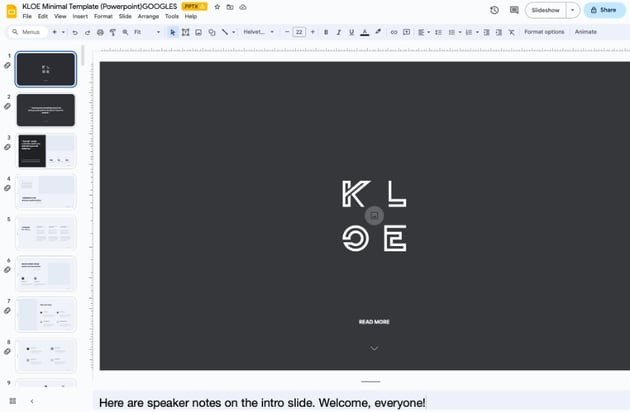The image size is (630, 412).
Task: Click the Insert link icon
Action: click(x=393, y=32)
